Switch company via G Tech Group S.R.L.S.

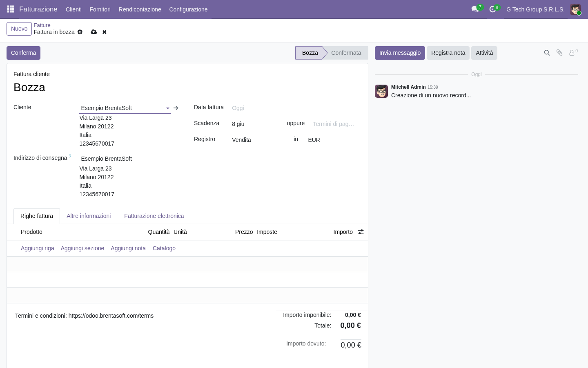[535, 9]
